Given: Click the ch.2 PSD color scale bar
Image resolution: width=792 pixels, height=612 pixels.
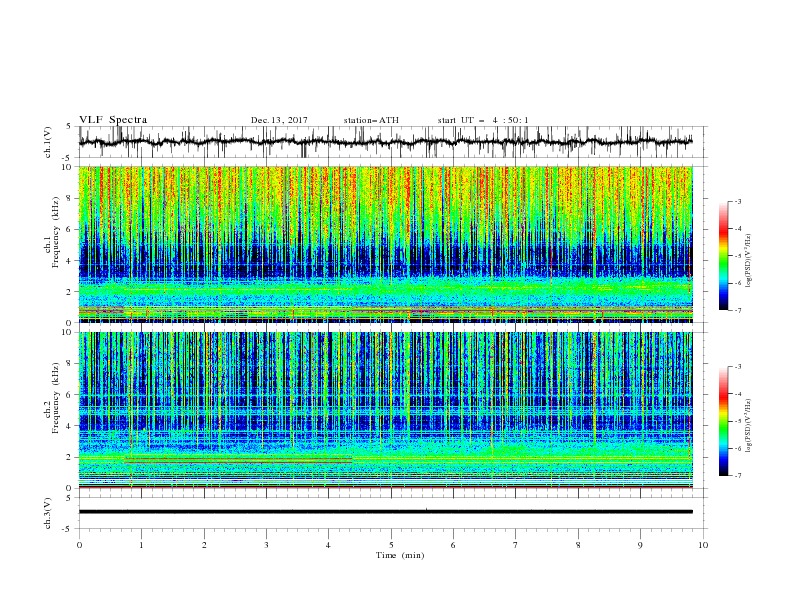Looking at the screenshot, I should [x=723, y=421].
